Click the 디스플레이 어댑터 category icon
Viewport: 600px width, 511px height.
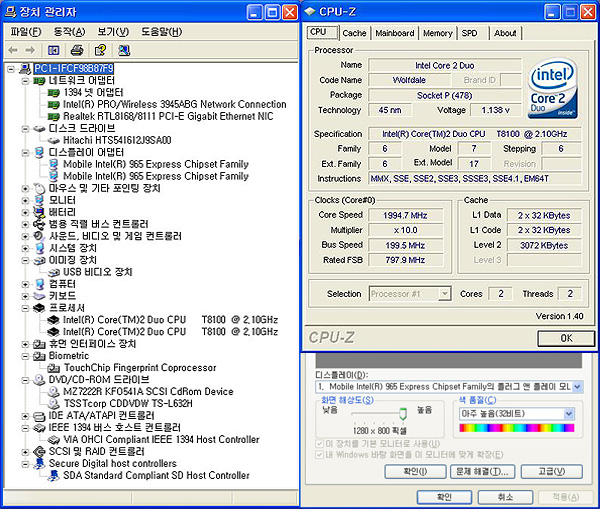pos(39,152)
